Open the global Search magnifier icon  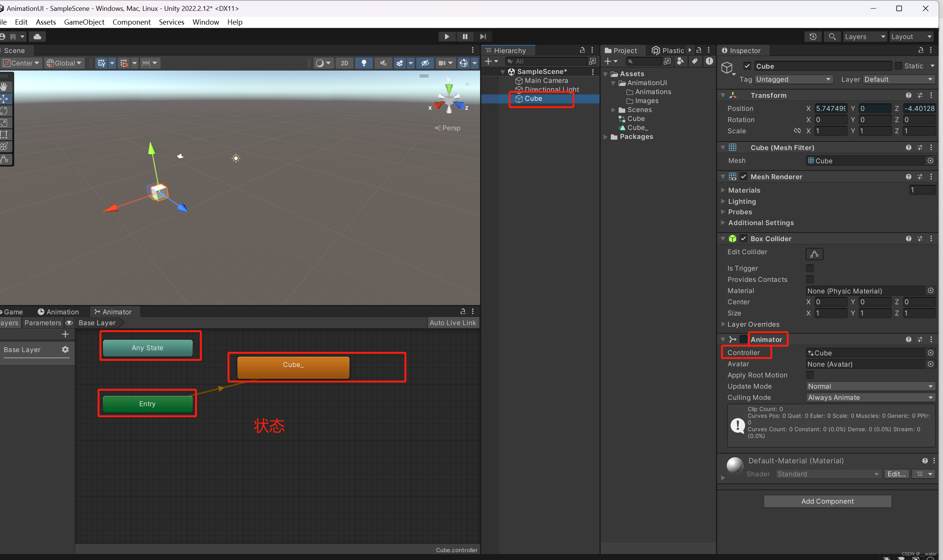tap(832, 37)
